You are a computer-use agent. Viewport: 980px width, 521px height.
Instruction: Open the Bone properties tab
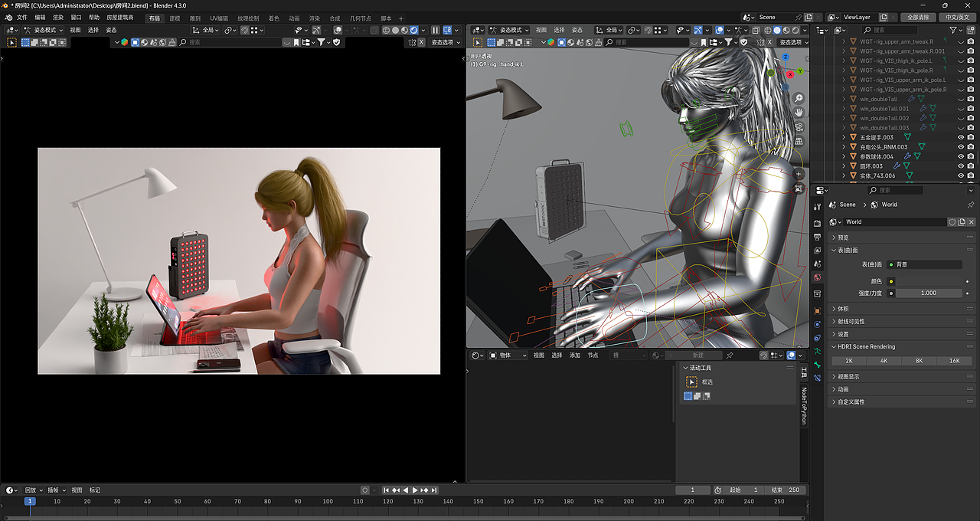[817, 365]
